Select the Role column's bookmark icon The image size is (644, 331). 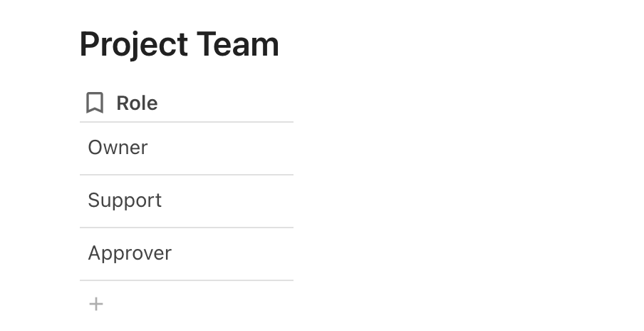pyautogui.click(x=95, y=103)
